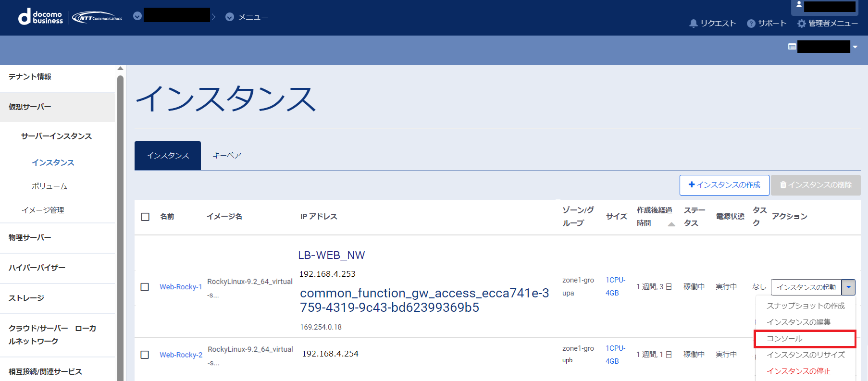This screenshot has height=381, width=868.
Task: Click the 1CPU-4GB size link for Web-Rocky-1
Action: [x=615, y=286]
